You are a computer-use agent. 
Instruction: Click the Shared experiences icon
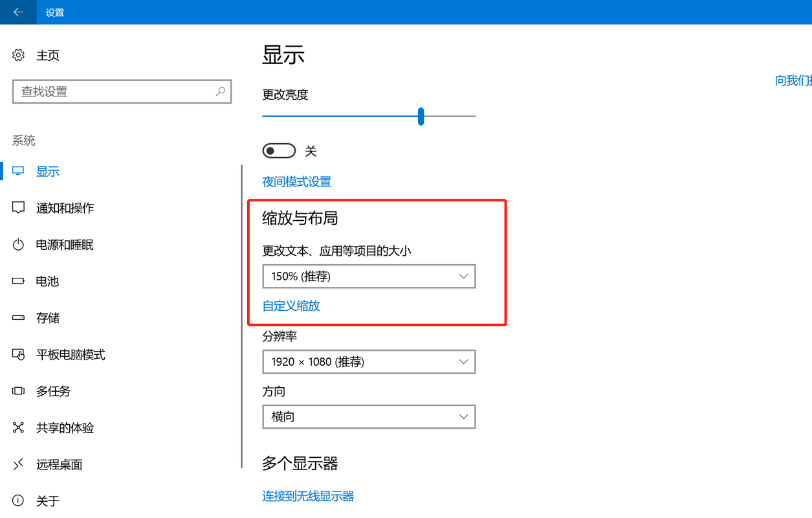pyautogui.click(x=18, y=427)
